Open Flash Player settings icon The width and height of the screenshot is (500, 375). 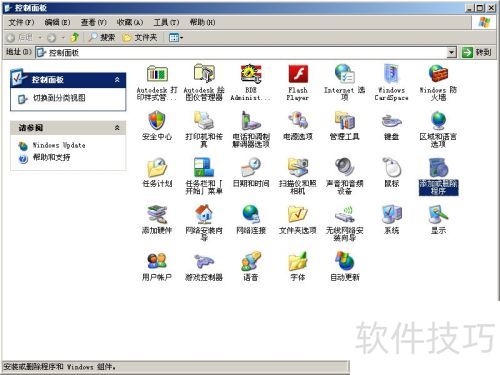(x=298, y=74)
